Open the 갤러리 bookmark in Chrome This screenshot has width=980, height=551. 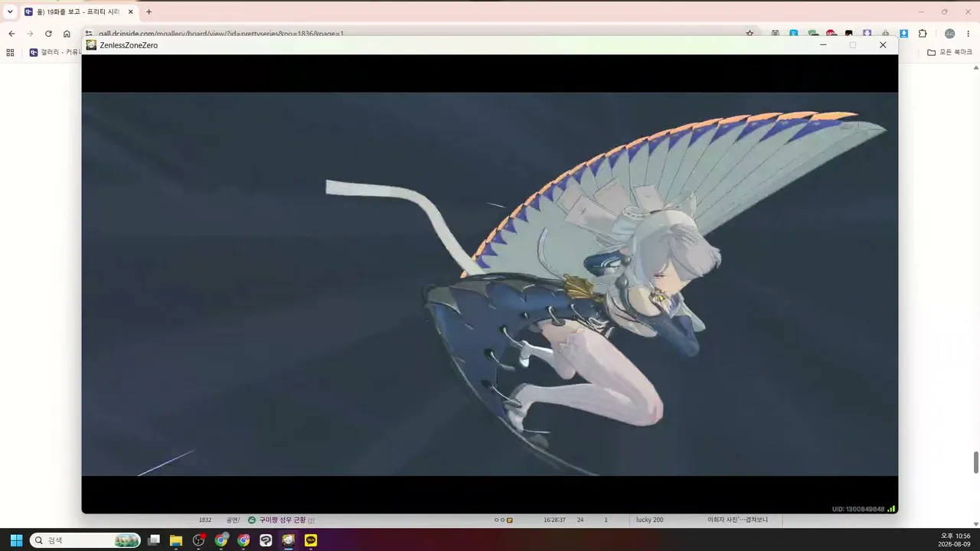[56, 52]
